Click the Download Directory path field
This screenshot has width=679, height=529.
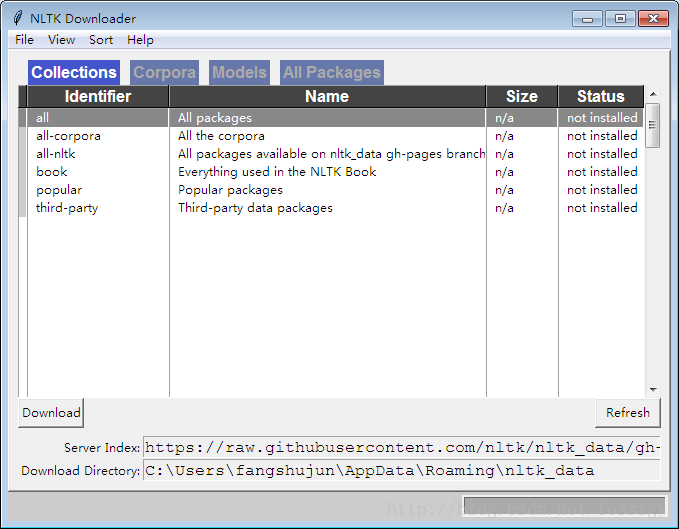[401, 471]
